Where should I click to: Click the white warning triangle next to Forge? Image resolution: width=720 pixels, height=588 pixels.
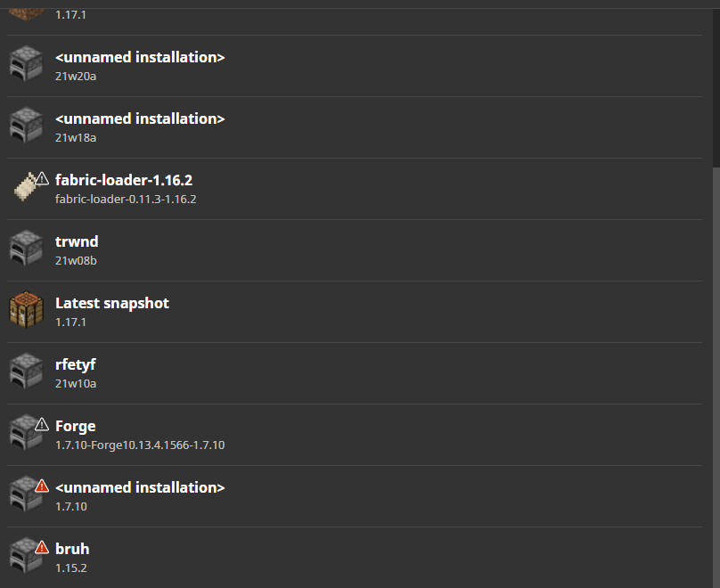(x=42, y=424)
